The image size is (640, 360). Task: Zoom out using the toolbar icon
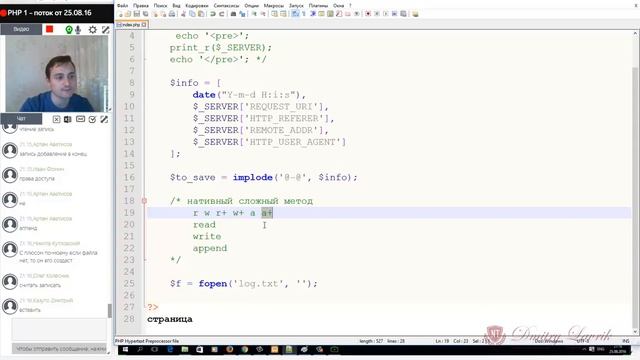pyautogui.click(x=264, y=14)
